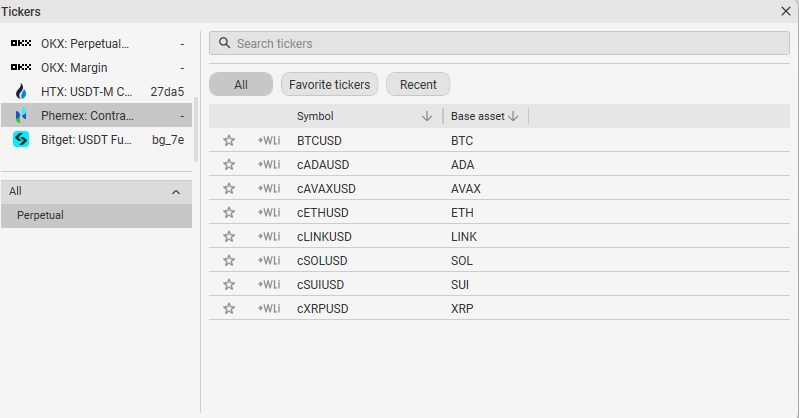This screenshot has height=418, width=799.
Task: Show All tickers filter button
Action: coord(241,85)
